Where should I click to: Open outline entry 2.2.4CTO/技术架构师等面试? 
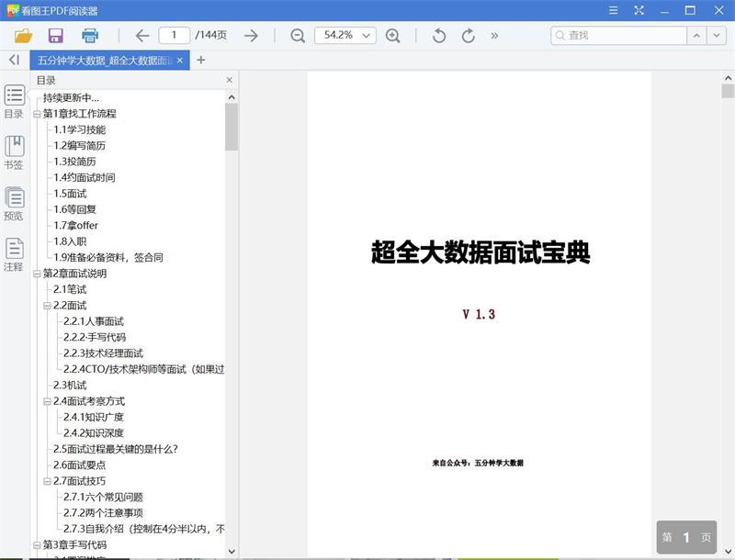tap(144, 369)
